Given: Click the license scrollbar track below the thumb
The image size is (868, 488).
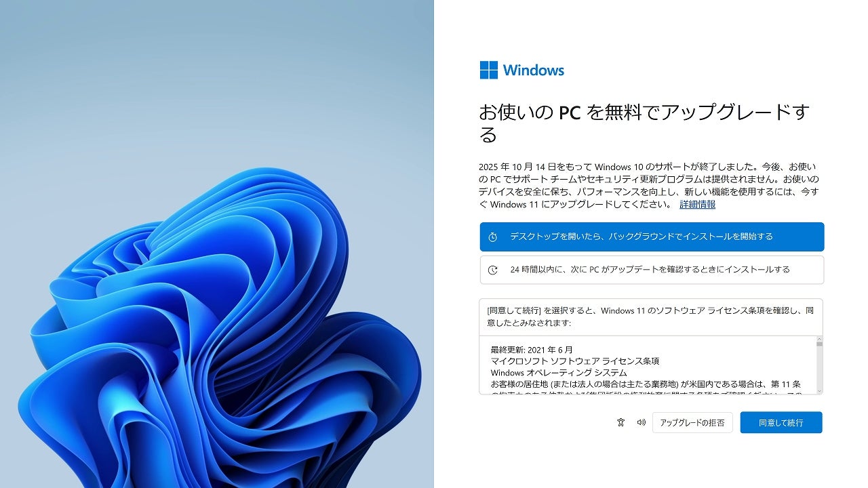Looking at the screenshot, I should tap(819, 367).
